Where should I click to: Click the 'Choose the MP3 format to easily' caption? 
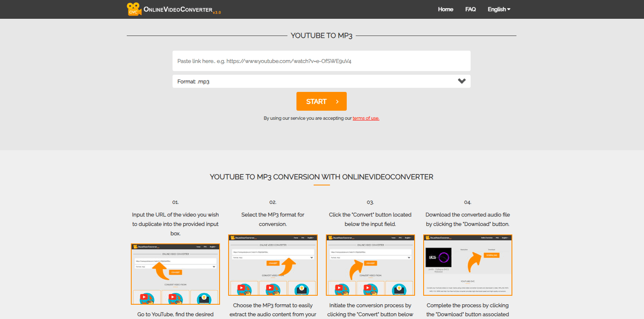(x=273, y=306)
